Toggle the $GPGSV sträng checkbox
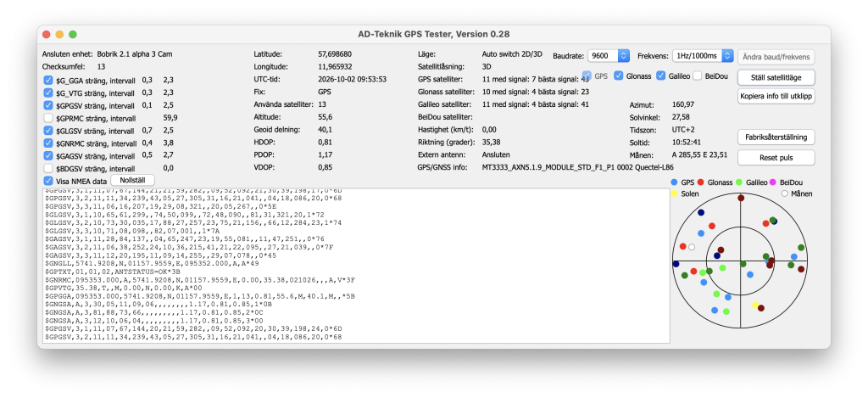This screenshot has height=398, width=868. pyautogui.click(x=48, y=105)
